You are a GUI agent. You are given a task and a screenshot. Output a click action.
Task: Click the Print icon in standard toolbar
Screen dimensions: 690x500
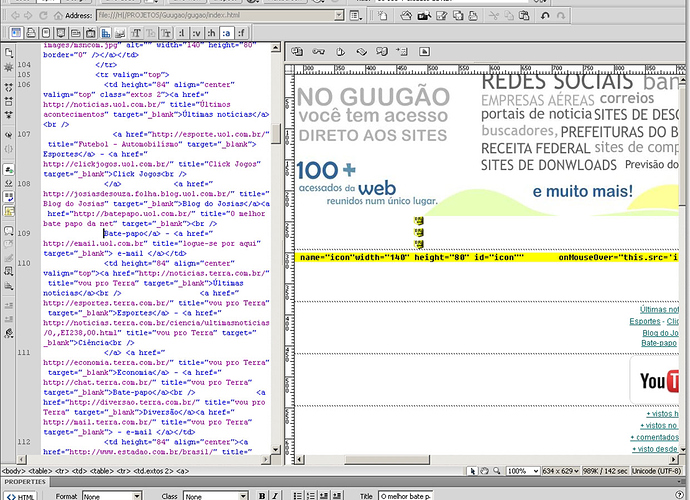click(473, 16)
